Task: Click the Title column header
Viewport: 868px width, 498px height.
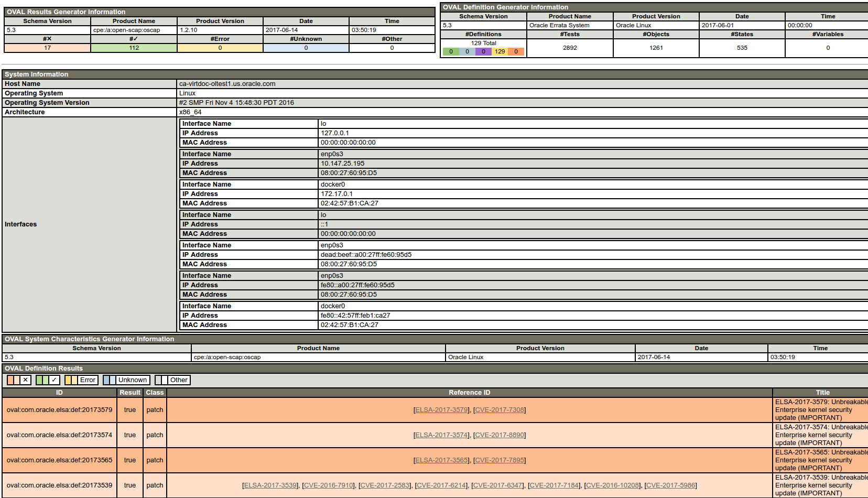Action: [x=821, y=393]
